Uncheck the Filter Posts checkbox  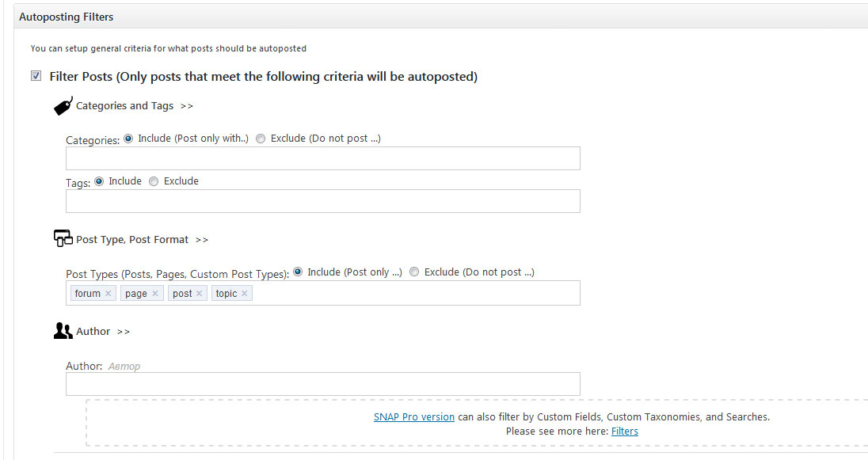36,76
